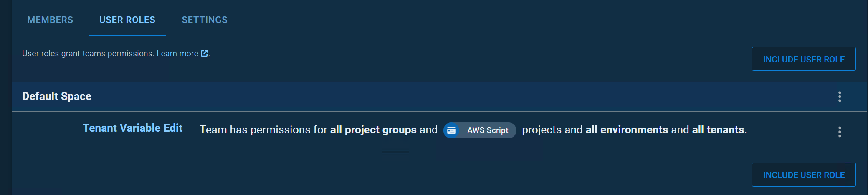Open the Default Space overflow menu
The height and width of the screenshot is (195, 868).
(840, 97)
